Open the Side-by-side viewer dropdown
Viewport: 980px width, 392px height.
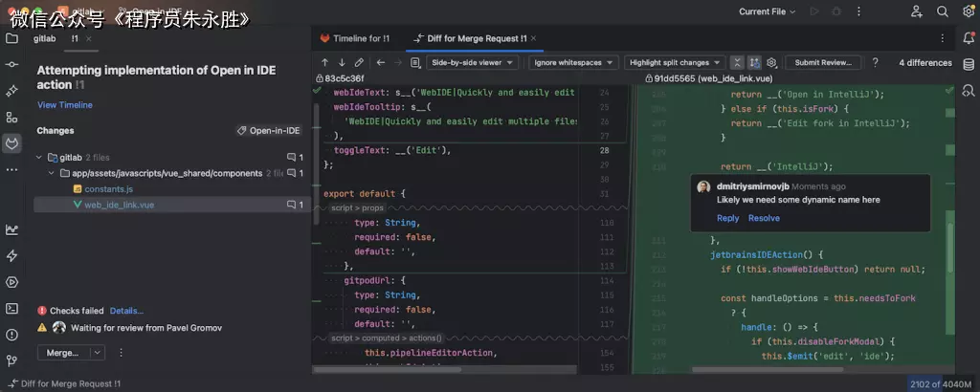pos(472,62)
